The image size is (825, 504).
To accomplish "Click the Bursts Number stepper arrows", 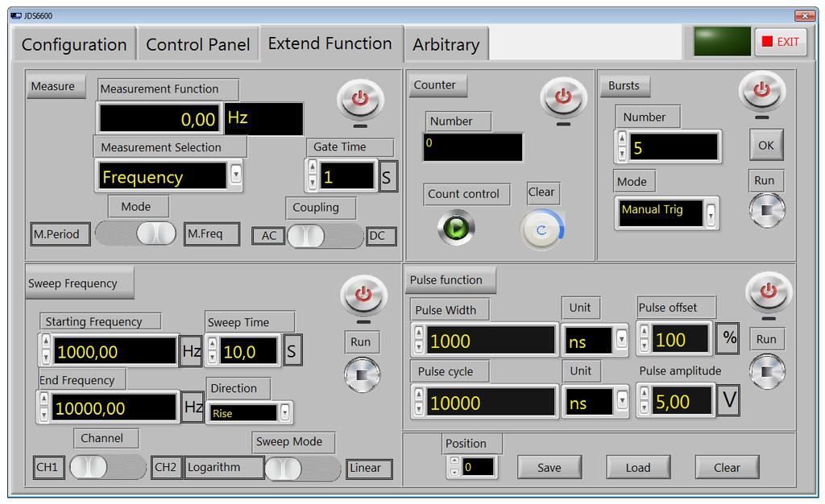I will pos(622,146).
